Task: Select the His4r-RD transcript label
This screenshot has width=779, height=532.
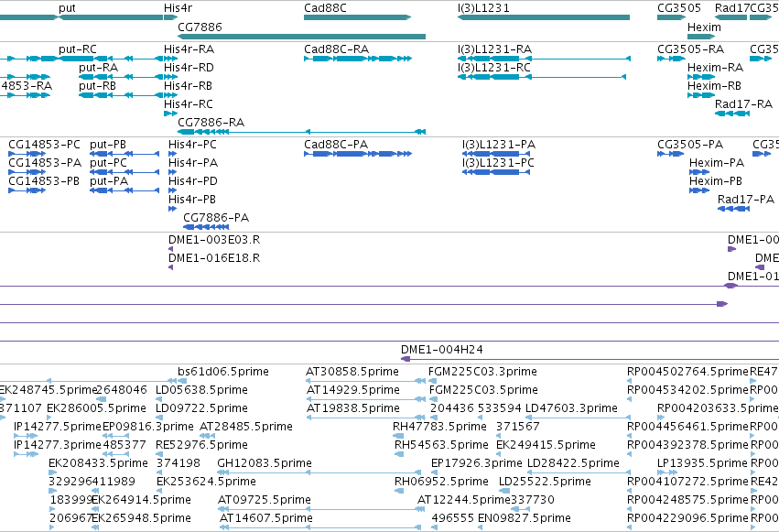Action: click(x=189, y=68)
